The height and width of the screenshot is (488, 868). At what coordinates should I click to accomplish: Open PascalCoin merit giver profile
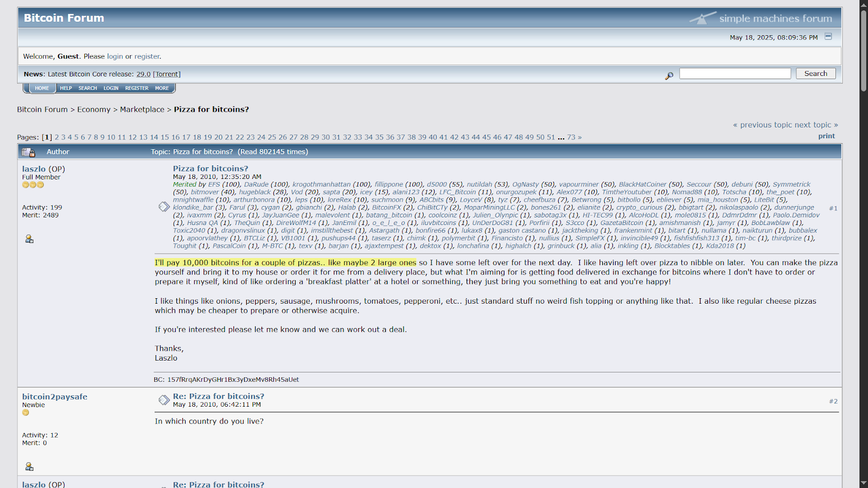pos(229,246)
